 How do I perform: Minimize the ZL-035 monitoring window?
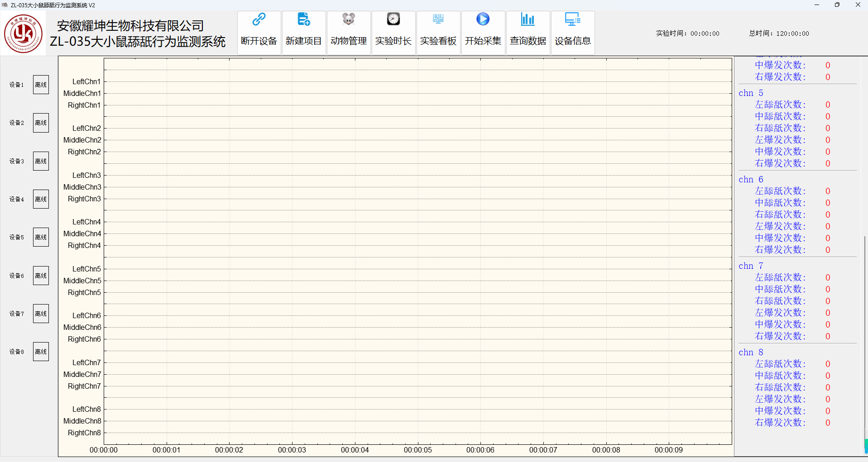tap(817, 5)
